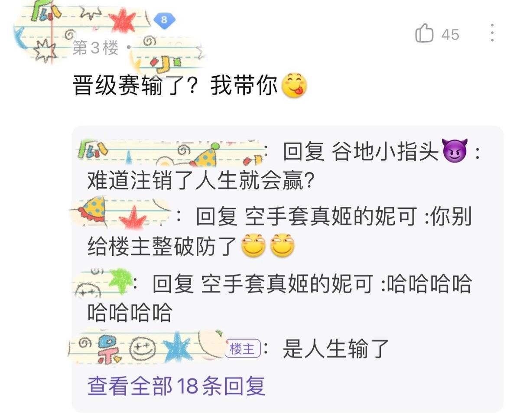
Task: Expand all replies via 查看全部18条回复
Action: [x=176, y=386]
